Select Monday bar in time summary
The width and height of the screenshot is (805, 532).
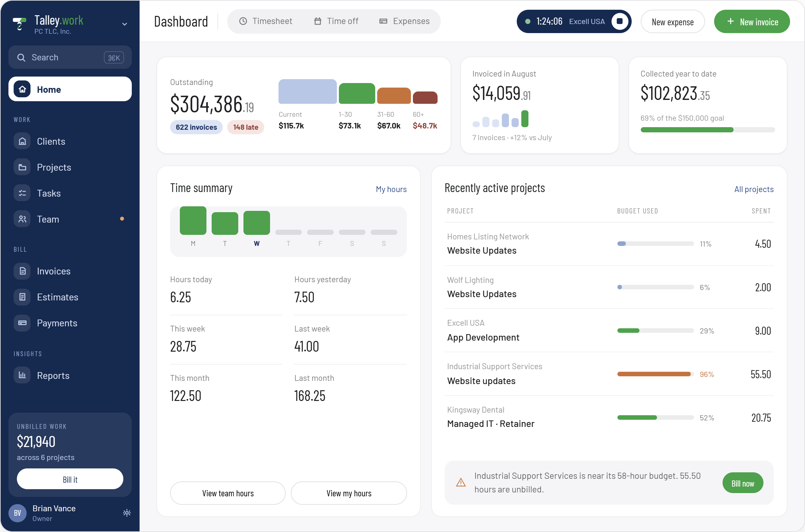pyautogui.click(x=193, y=221)
